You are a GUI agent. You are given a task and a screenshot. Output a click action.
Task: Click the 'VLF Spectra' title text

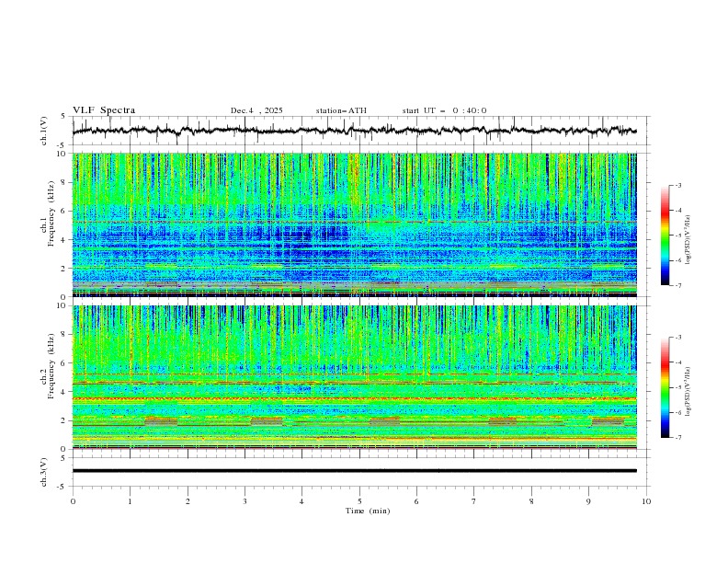pyautogui.click(x=104, y=110)
